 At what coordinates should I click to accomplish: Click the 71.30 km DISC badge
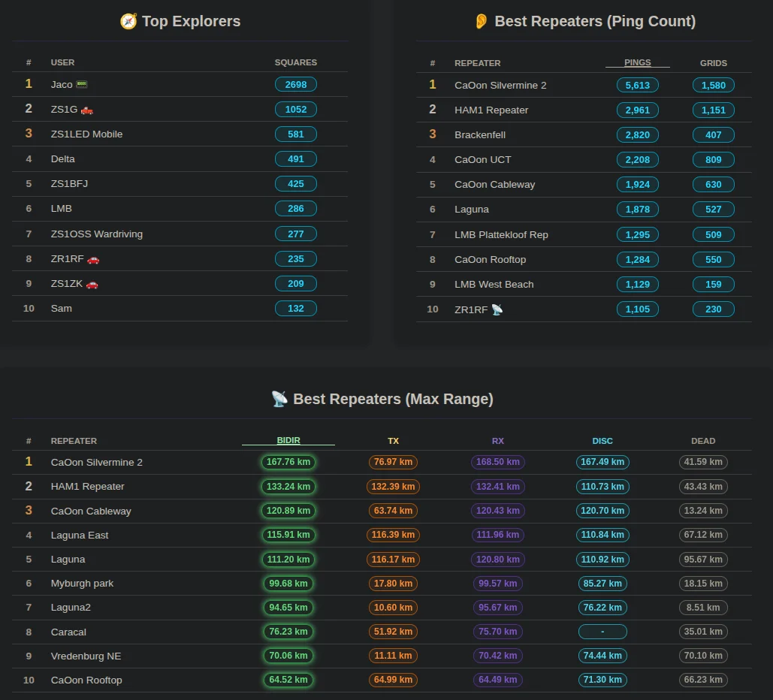click(602, 680)
